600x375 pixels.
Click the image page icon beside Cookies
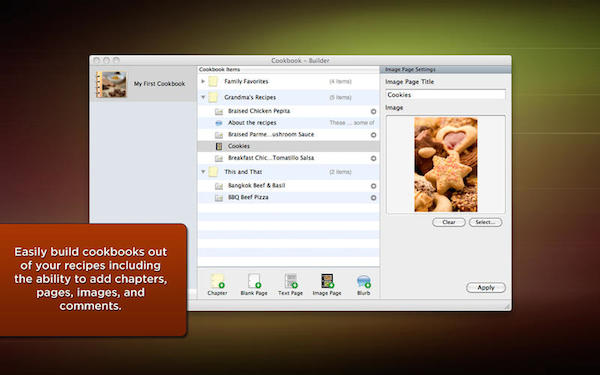click(219, 146)
